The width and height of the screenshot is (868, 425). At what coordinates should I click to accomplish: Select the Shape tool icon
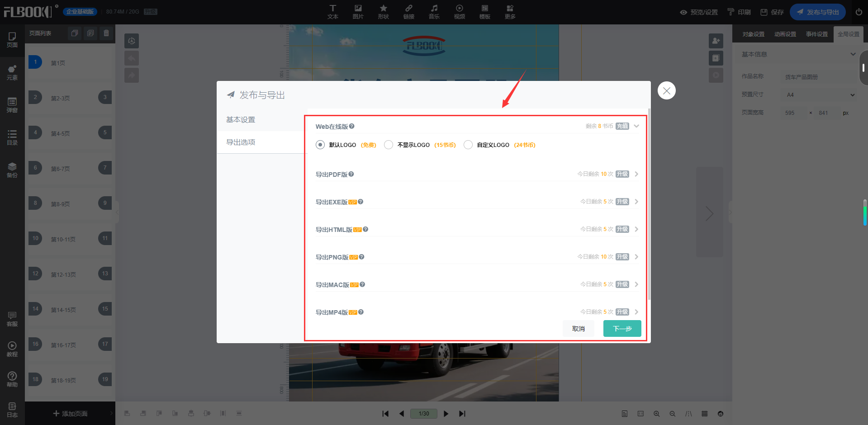pos(383,12)
